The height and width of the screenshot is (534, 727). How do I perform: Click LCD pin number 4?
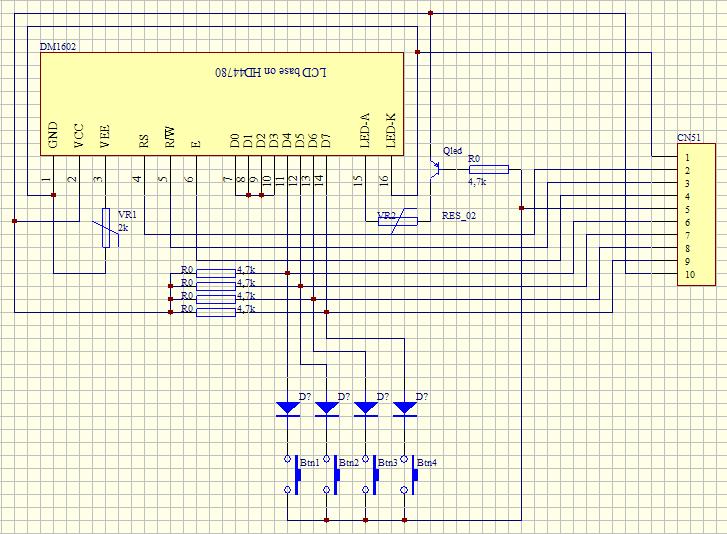[x=137, y=179]
